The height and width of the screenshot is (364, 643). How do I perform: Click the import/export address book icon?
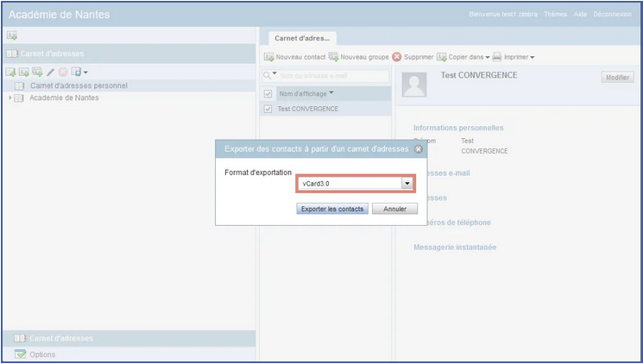pos(77,72)
